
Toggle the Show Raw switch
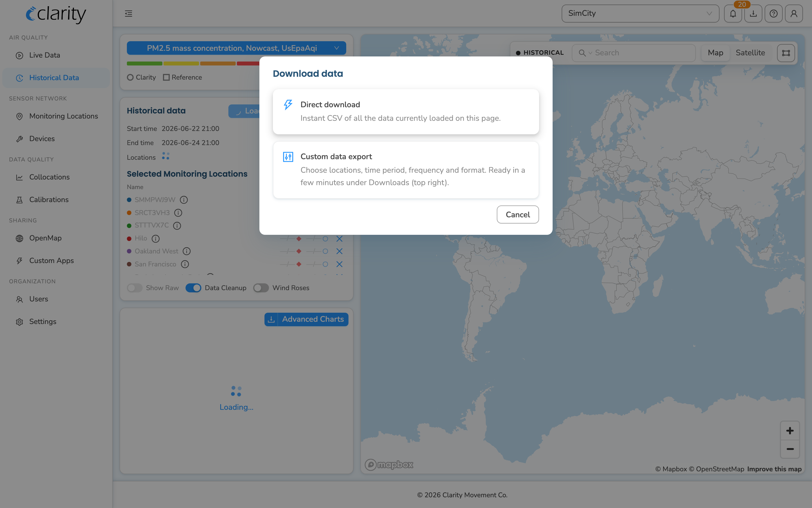point(134,288)
